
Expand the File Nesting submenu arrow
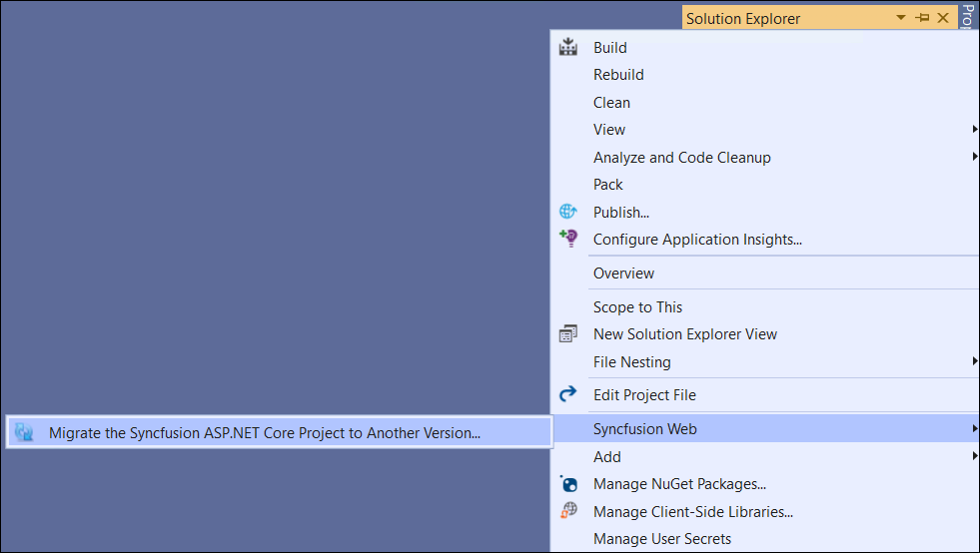(974, 361)
